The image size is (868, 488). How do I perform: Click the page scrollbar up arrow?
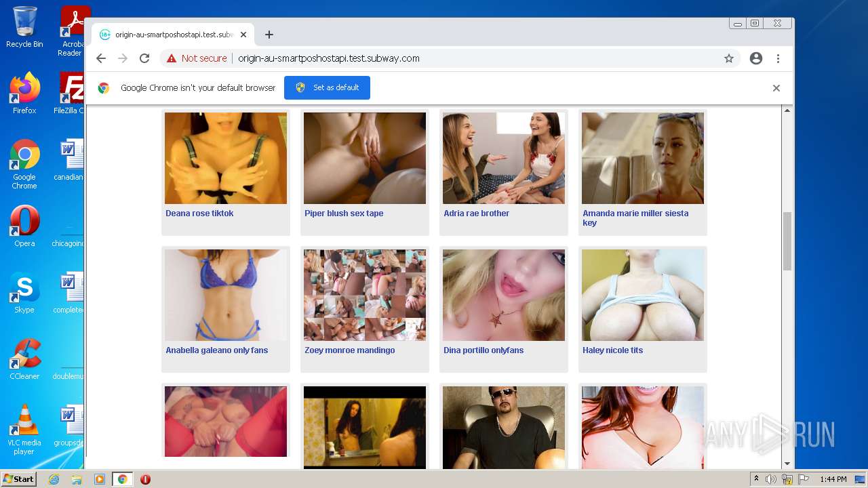point(787,110)
